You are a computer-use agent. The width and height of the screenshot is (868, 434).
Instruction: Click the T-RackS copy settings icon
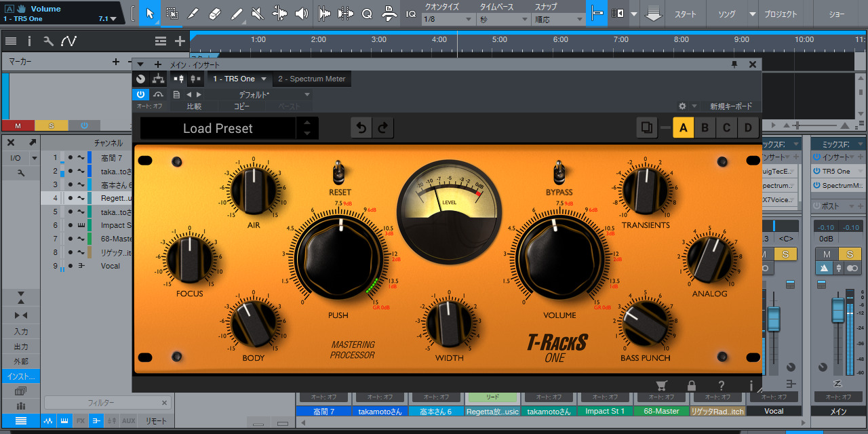(647, 127)
